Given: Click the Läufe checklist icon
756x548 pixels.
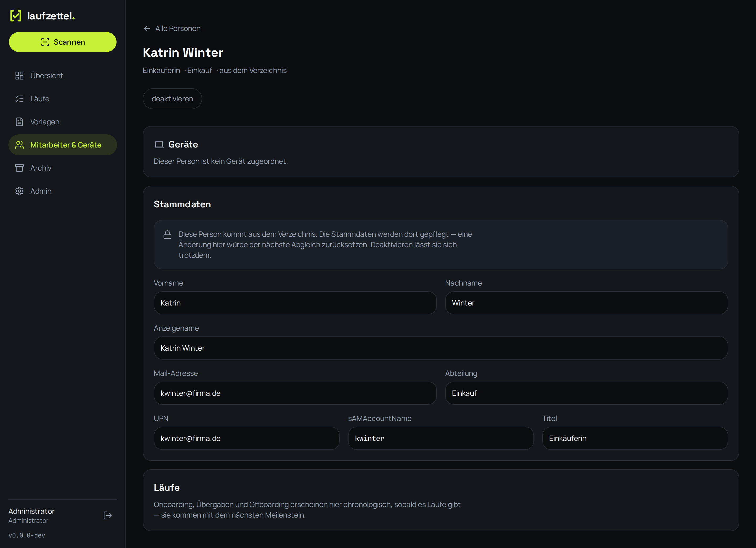Looking at the screenshot, I should [x=19, y=99].
